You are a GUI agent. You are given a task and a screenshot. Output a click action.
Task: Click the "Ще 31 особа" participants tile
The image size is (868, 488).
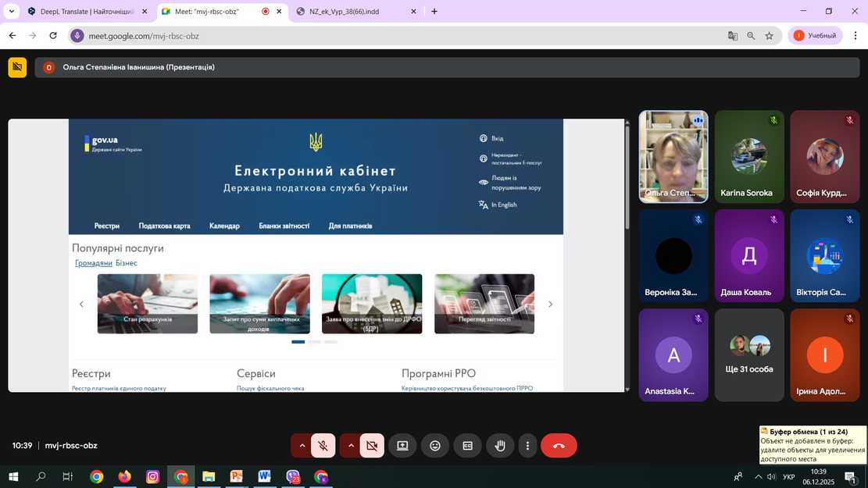[x=748, y=355]
